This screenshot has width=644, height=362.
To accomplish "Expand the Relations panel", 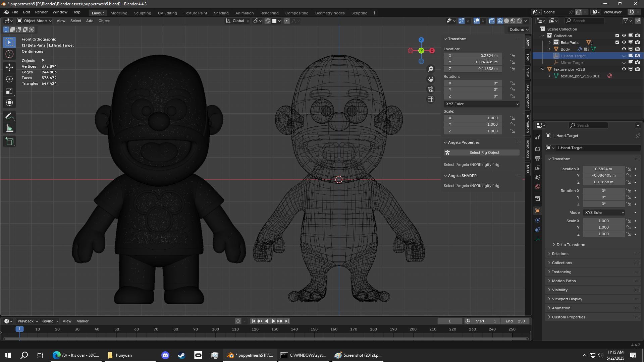I will tap(559, 254).
